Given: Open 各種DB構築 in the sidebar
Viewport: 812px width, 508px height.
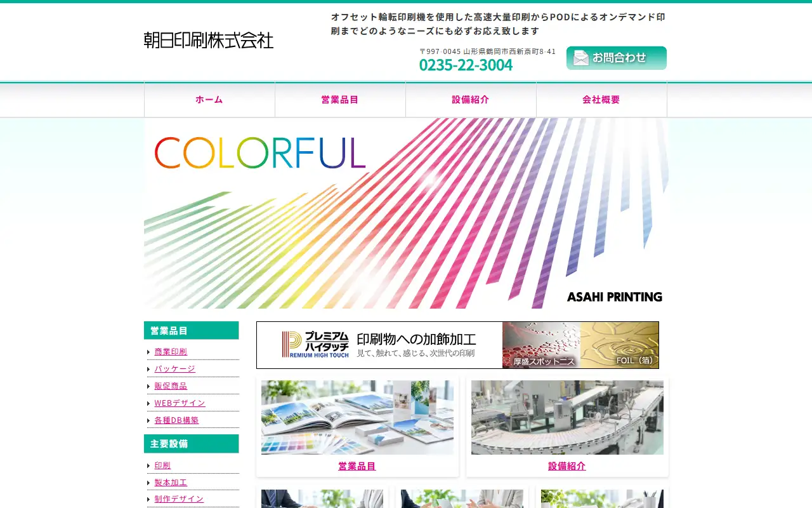Looking at the screenshot, I should [x=176, y=420].
